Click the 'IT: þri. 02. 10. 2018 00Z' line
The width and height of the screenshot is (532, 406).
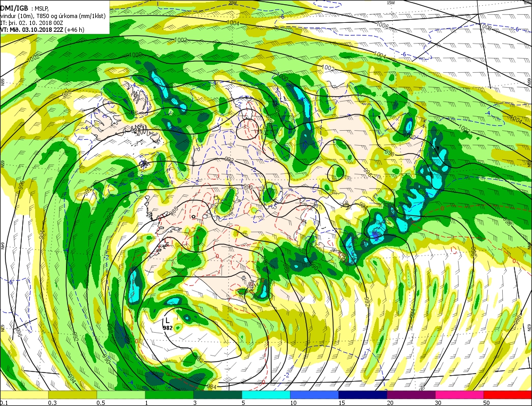tap(31, 23)
